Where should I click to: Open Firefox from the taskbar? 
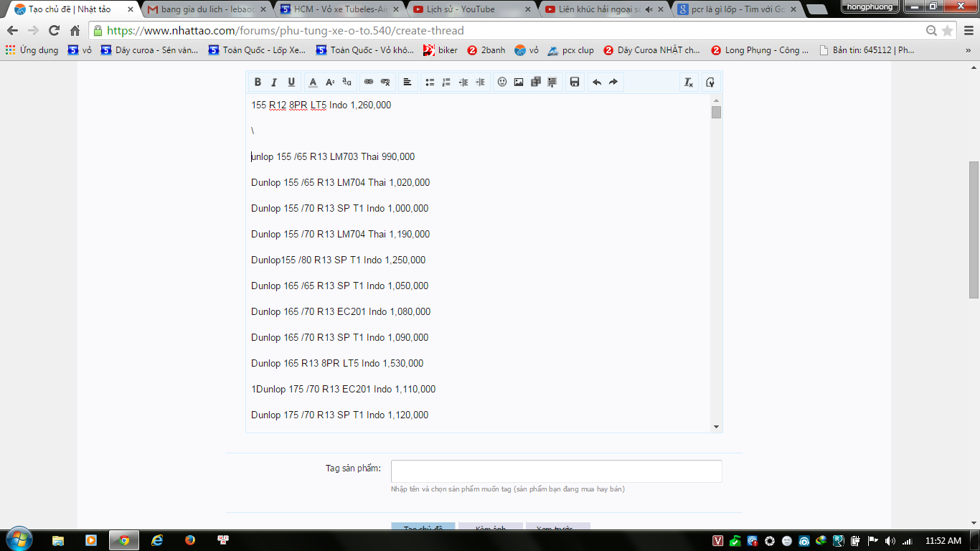point(190,540)
